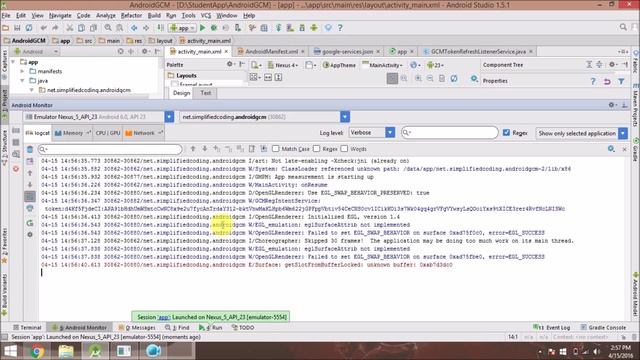640x360 pixels.
Task: Open Show only selected application dropdown
Action: 582,133
